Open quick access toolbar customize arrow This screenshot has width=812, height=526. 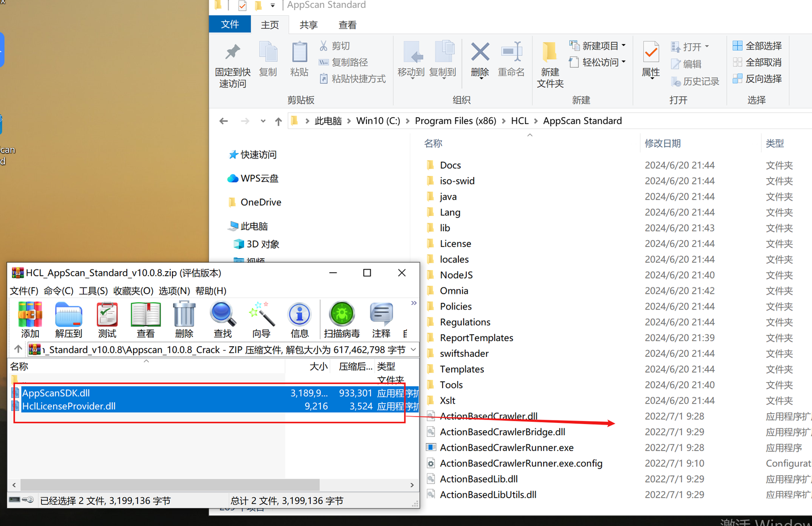tap(273, 6)
